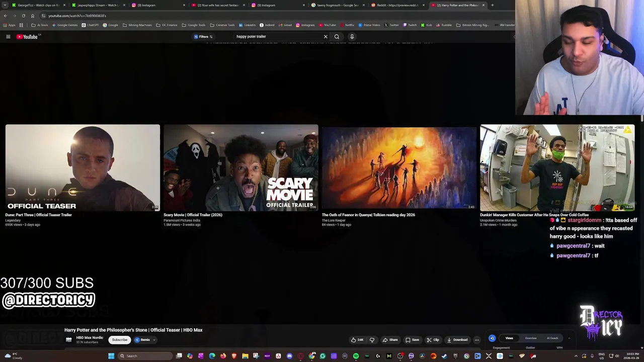Screen dimensions: 644x362
Task: Open the Twitch bookmark
Action: coord(410,25)
